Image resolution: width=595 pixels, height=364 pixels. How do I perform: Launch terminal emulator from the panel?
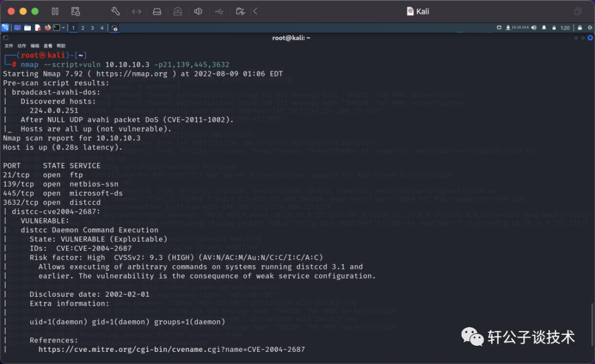click(x=57, y=28)
